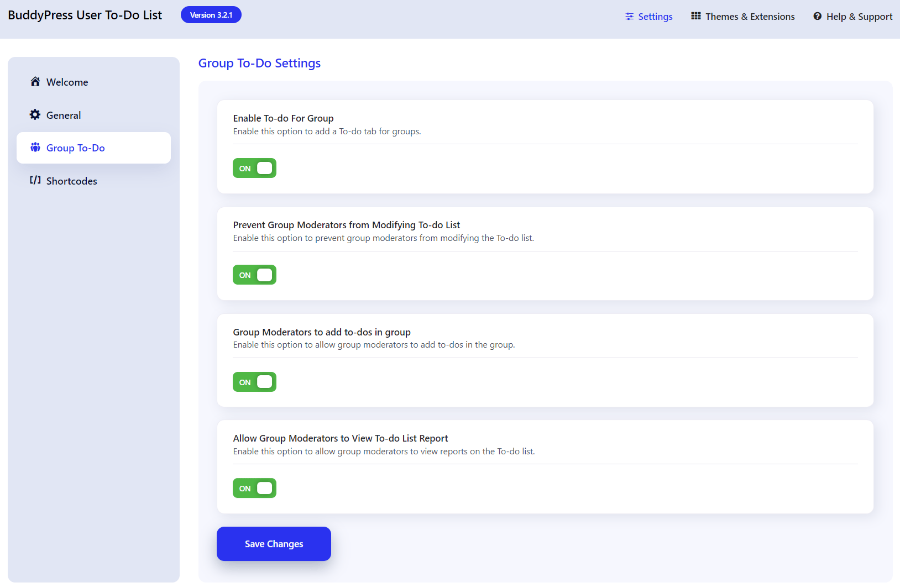The width and height of the screenshot is (900, 588).
Task: Click the Shortcodes bracket icon
Action: point(35,181)
